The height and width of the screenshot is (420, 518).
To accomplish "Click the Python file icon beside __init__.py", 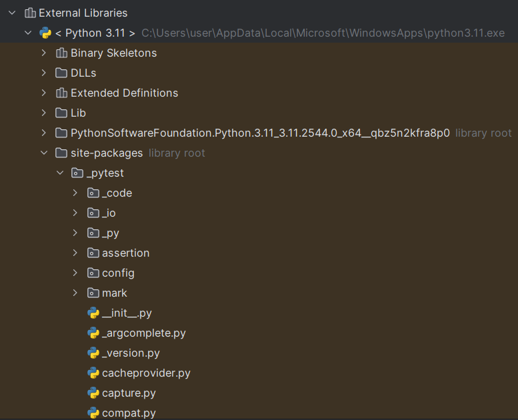I will pos(93,313).
